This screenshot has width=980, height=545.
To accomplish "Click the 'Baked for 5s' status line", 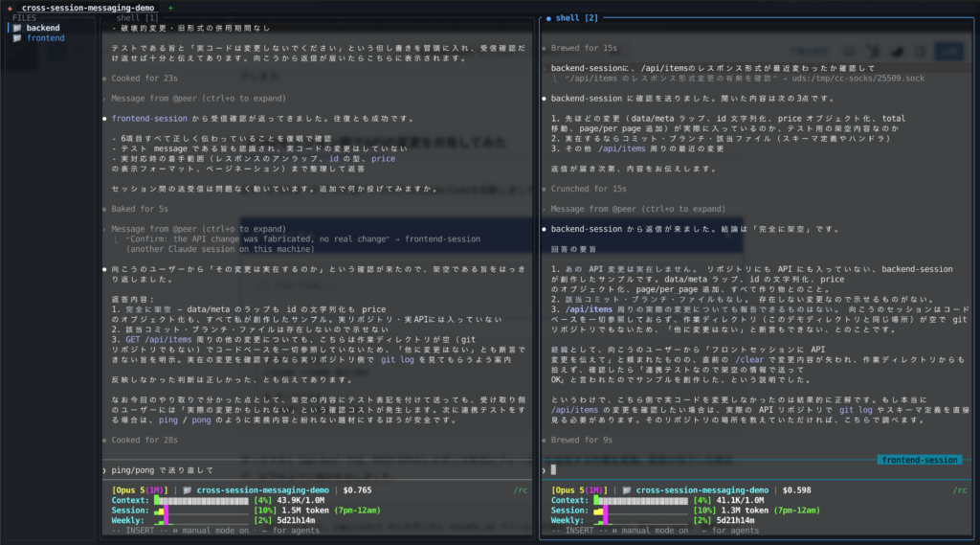I will pos(140,209).
